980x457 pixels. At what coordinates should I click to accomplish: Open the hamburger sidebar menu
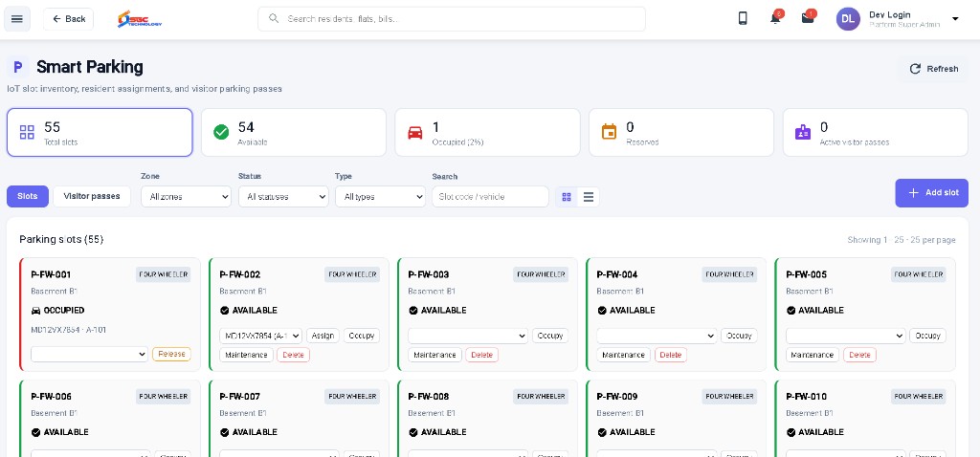point(17,19)
